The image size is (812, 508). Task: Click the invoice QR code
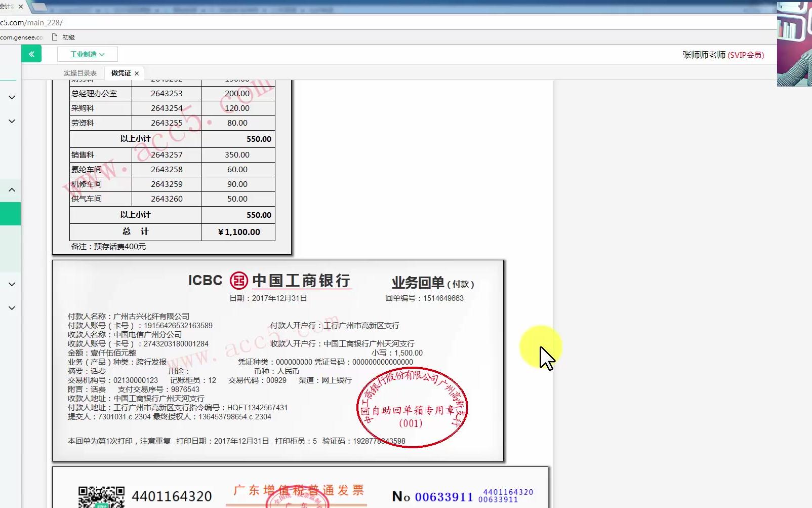pos(101,497)
